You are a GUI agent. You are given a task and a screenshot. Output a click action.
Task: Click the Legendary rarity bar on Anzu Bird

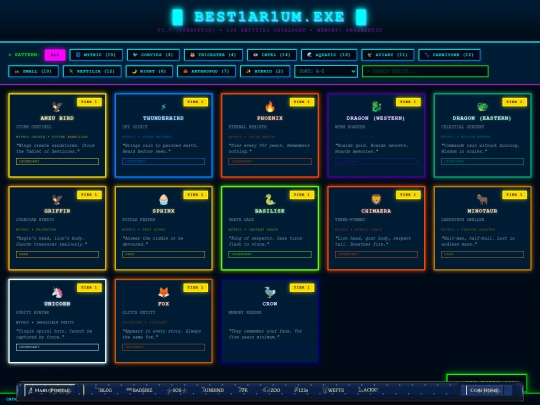[57, 161]
